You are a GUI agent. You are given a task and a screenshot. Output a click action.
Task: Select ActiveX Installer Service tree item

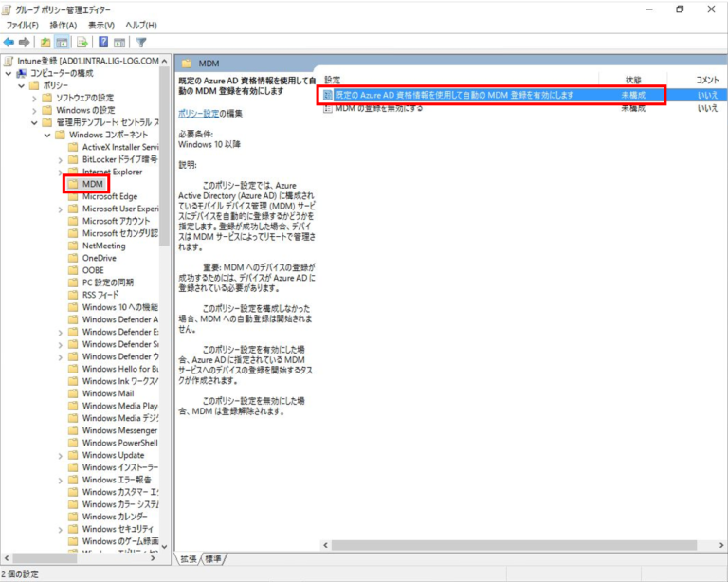click(x=119, y=147)
